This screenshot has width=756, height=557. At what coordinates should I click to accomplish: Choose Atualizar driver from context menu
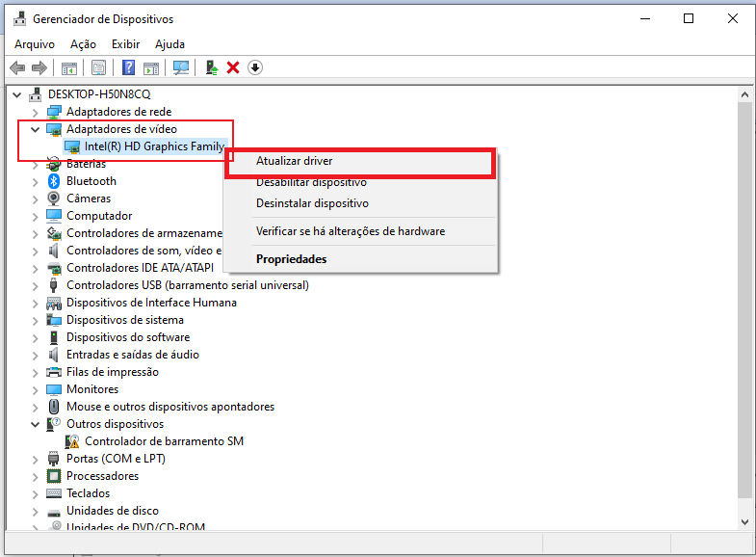coord(360,161)
